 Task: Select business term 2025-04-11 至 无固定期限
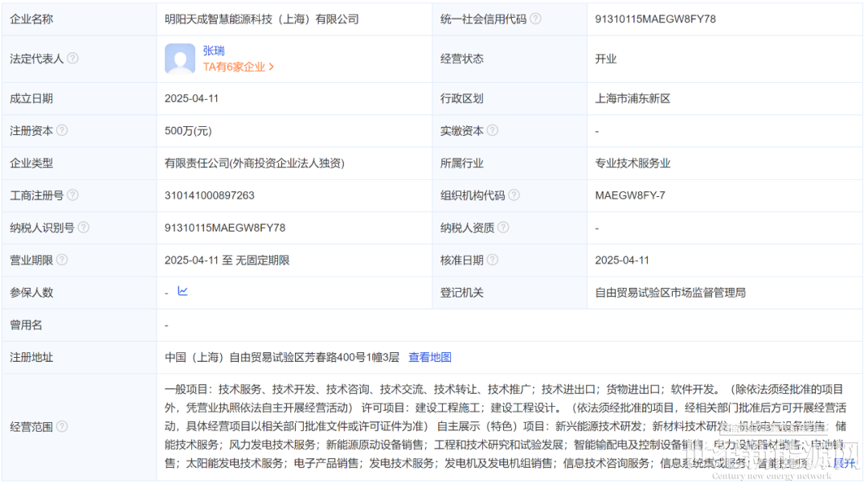point(227,260)
